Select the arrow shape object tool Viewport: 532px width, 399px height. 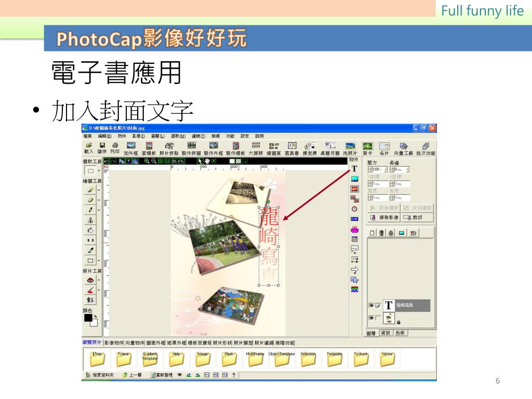click(354, 270)
